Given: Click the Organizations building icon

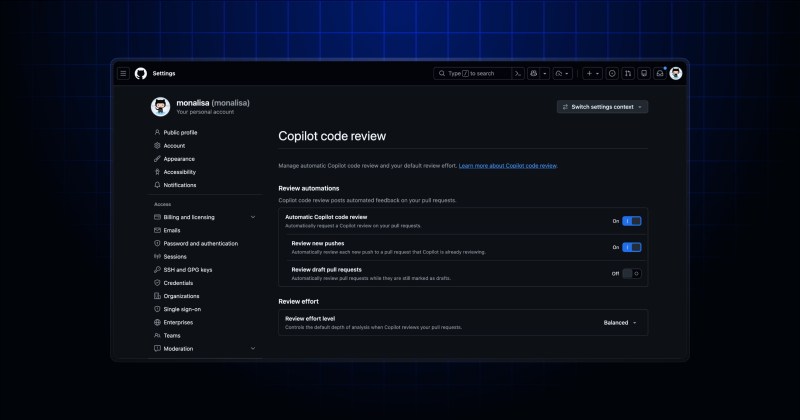Looking at the screenshot, I should [x=157, y=296].
